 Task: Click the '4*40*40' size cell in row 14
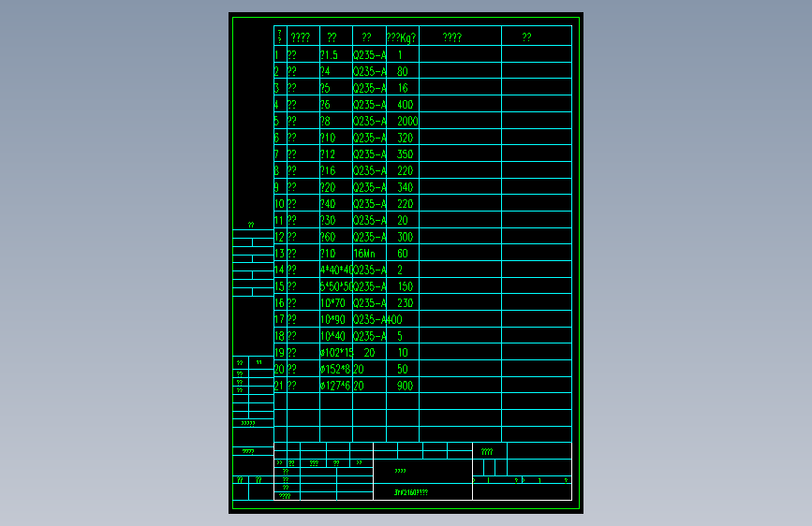click(x=336, y=270)
